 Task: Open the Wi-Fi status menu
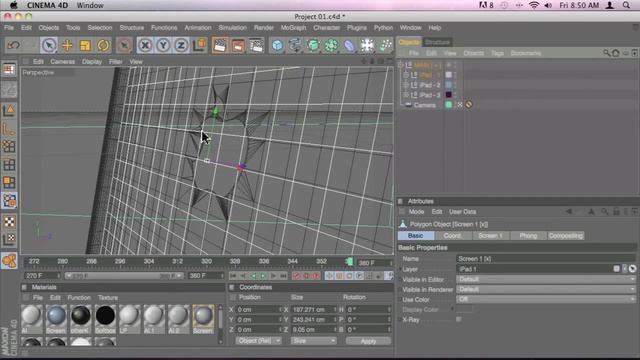533,5
